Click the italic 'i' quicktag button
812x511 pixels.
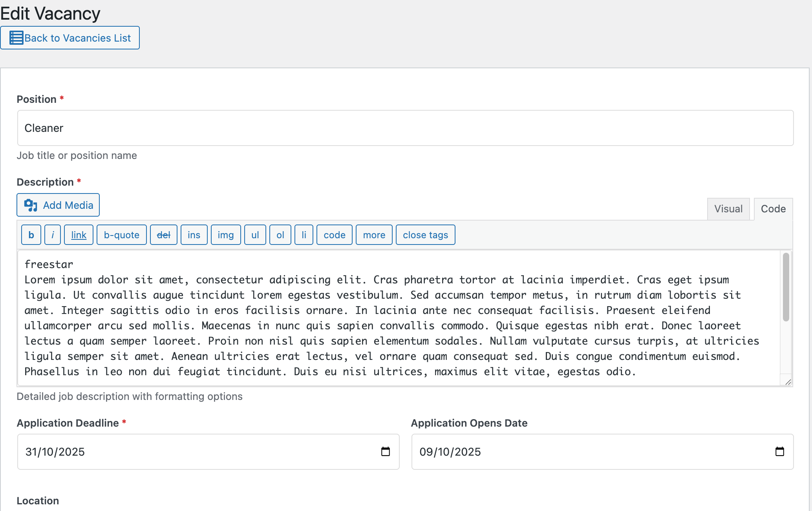[x=53, y=235]
